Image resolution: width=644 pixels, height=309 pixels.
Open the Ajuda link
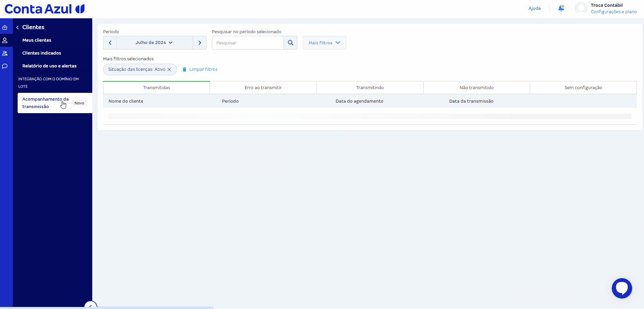point(534,8)
